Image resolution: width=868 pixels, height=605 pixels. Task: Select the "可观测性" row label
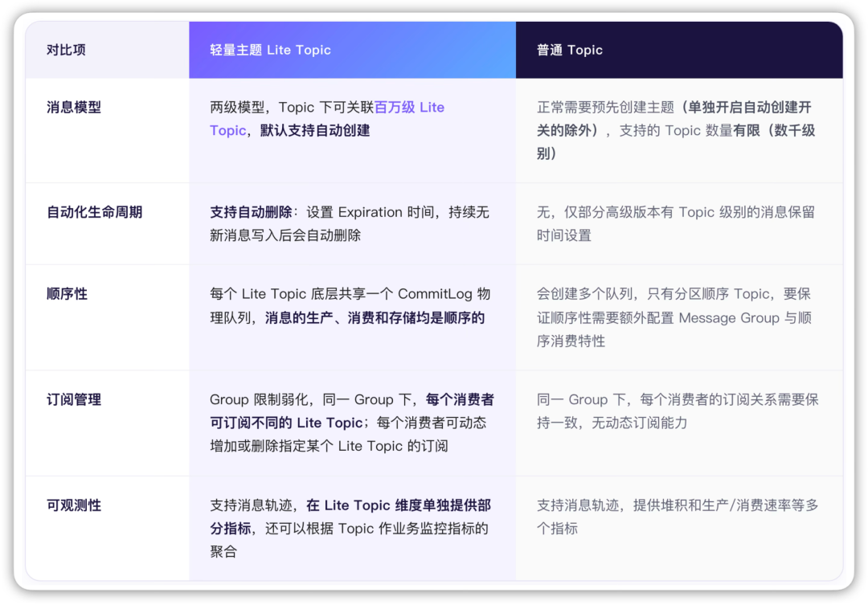(x=74, y=505)
